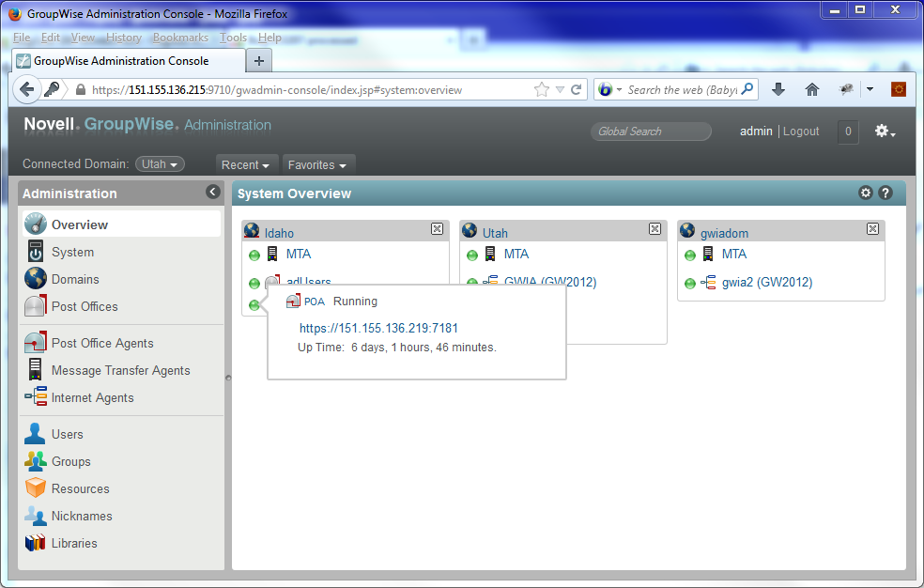The height and width of the screenshot is (588, 924).
Task: Open the MTA link under gwiadom
Action: pos(734,254)
